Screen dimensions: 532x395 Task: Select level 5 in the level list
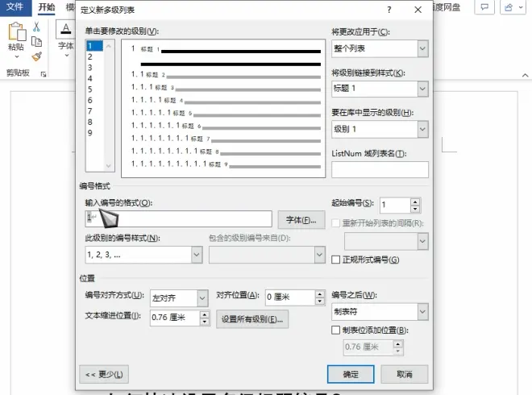[94, 89]
